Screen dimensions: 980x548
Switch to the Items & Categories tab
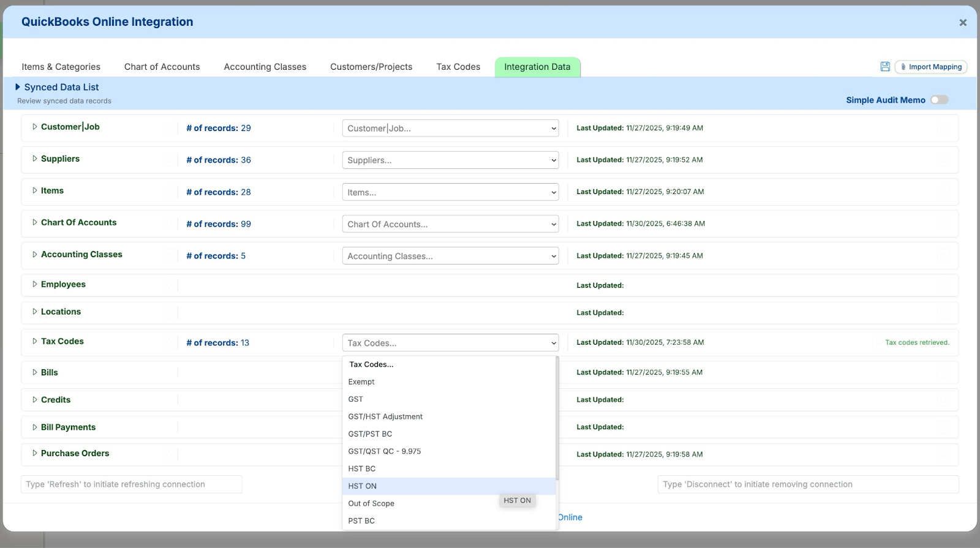coord(61,67)
